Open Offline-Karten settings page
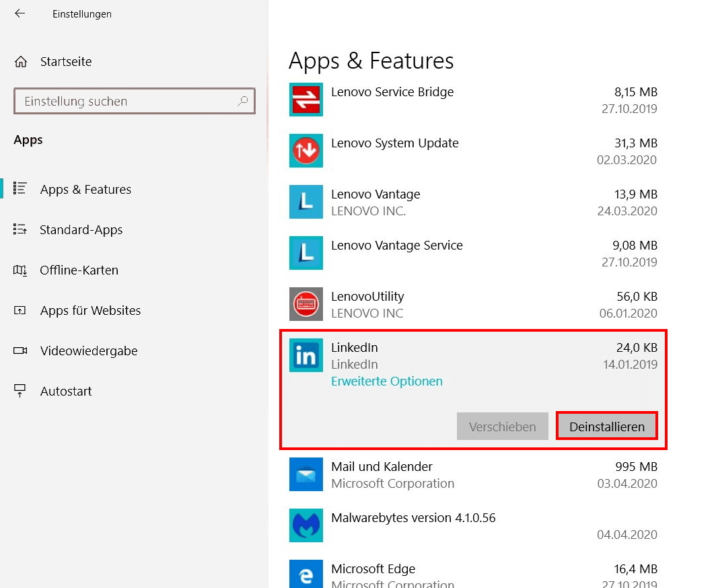The height and width of the screenshot is (588, 716). coord(79,270)
